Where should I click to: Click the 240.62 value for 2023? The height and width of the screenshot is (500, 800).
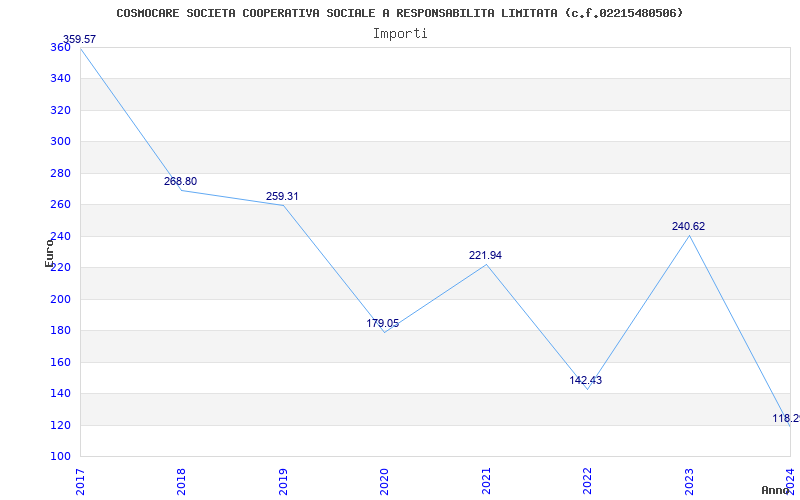click(x=688, y=226)
